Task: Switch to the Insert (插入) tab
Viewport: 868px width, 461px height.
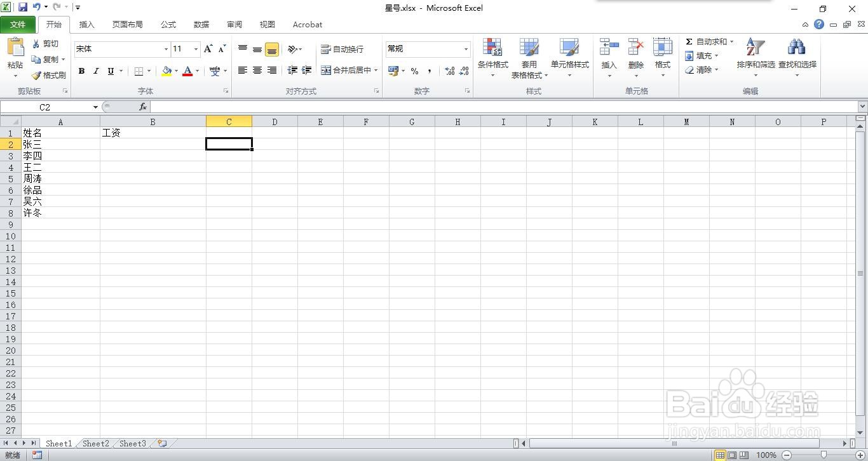Action: (x=86, y=24)
